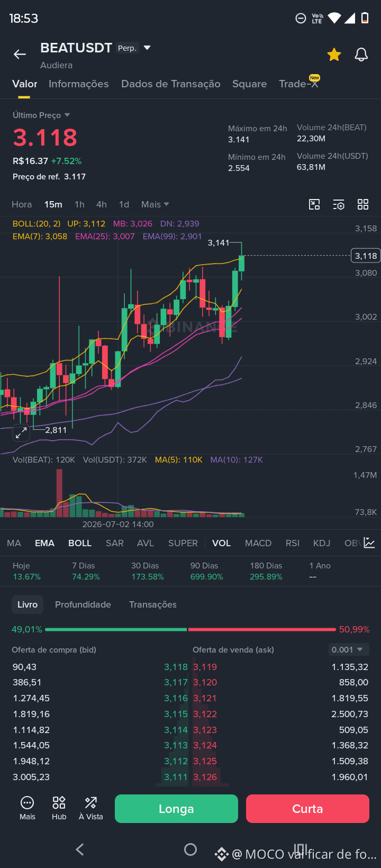The height and width of the screenshot is (868, 381).
Task: Toggle the SAR indicator
Action: tap(115, 543)
